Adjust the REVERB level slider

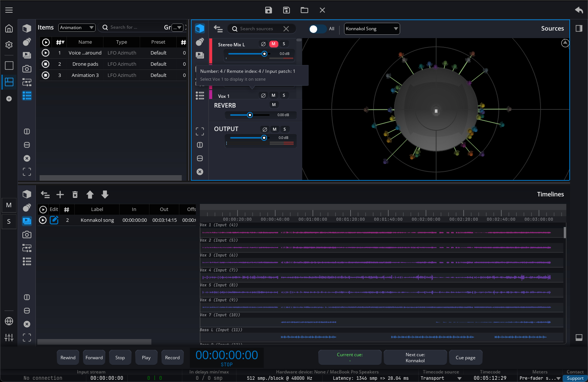250,115
